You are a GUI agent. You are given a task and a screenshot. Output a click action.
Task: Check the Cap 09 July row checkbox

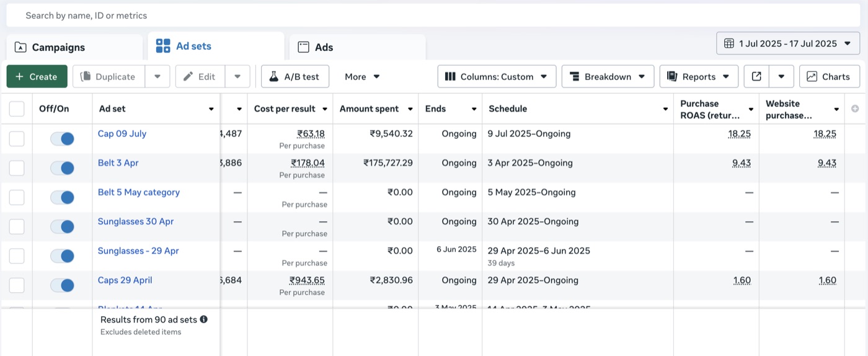tap(17, 139)
